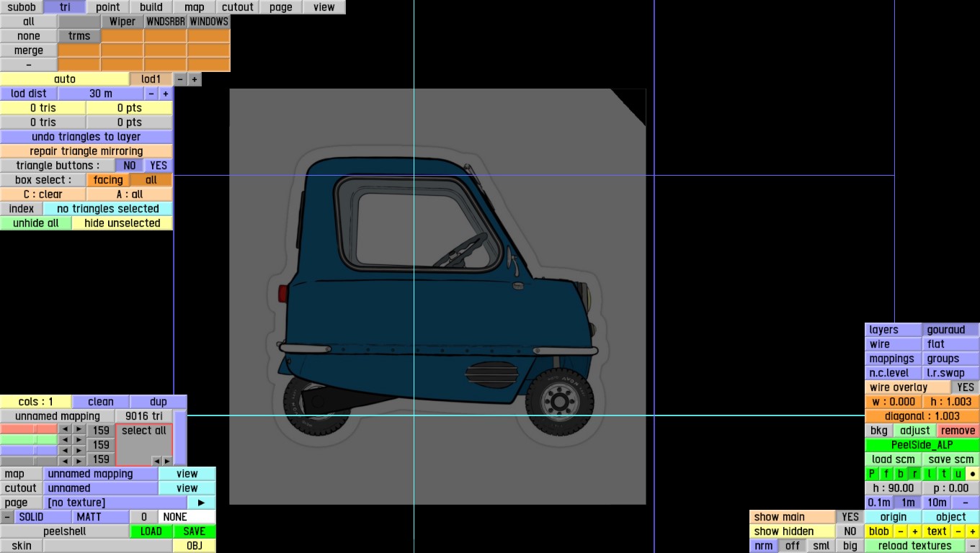
Task: Click the green LOAD button
Action: [151, 531]
